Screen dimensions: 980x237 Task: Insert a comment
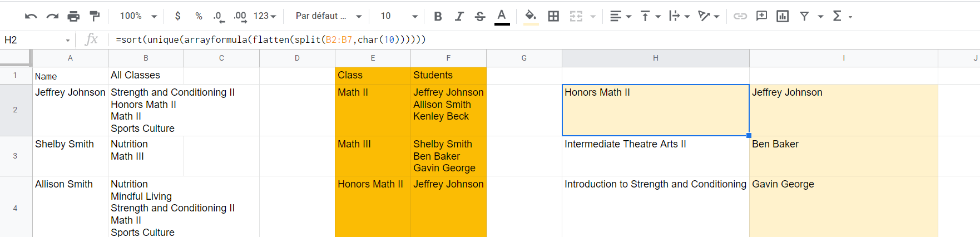[x=761, y=16]
